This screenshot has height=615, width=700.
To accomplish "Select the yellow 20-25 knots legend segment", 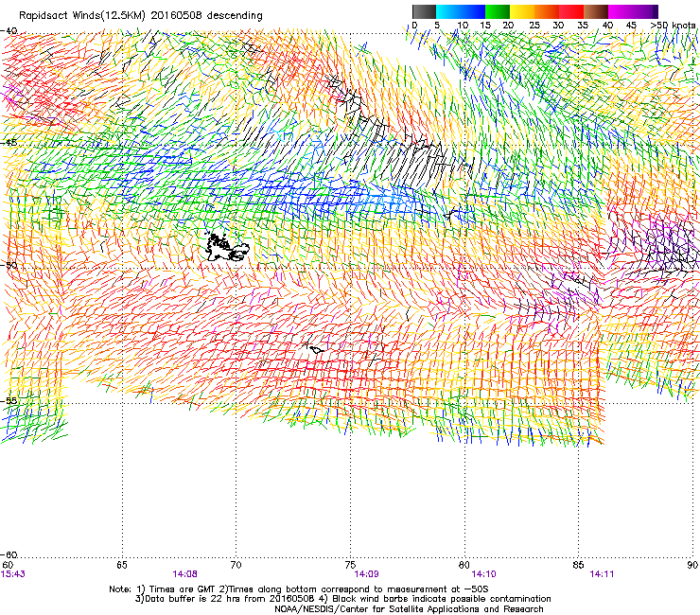I will pos(522,11).
